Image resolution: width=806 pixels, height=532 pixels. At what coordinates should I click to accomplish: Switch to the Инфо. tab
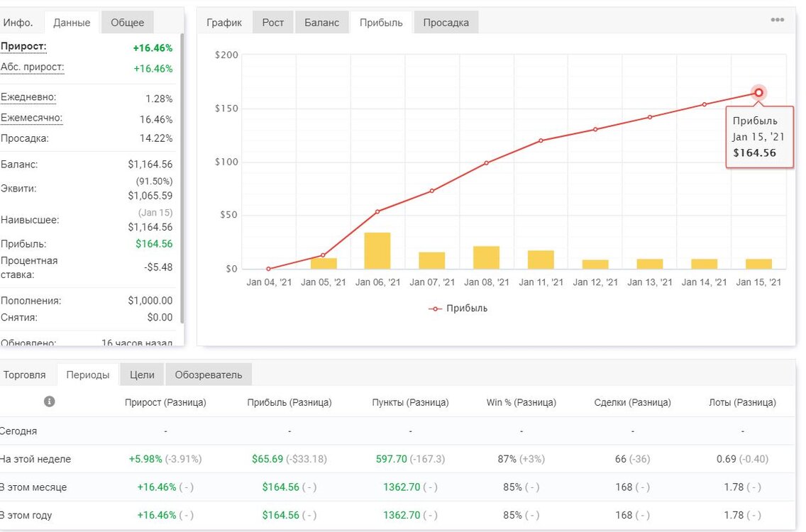[x=18, y=23]
